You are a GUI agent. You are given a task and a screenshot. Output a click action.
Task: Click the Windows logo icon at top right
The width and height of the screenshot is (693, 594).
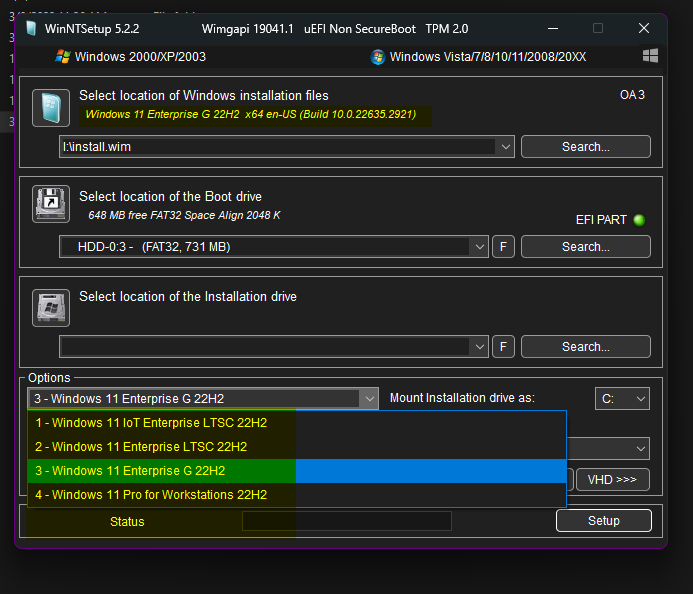650,56
